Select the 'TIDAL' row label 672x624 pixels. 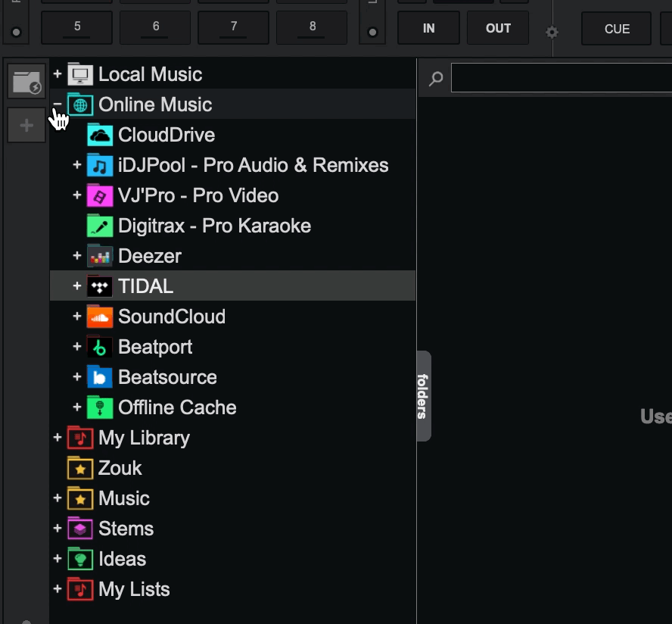pos(146,286)
